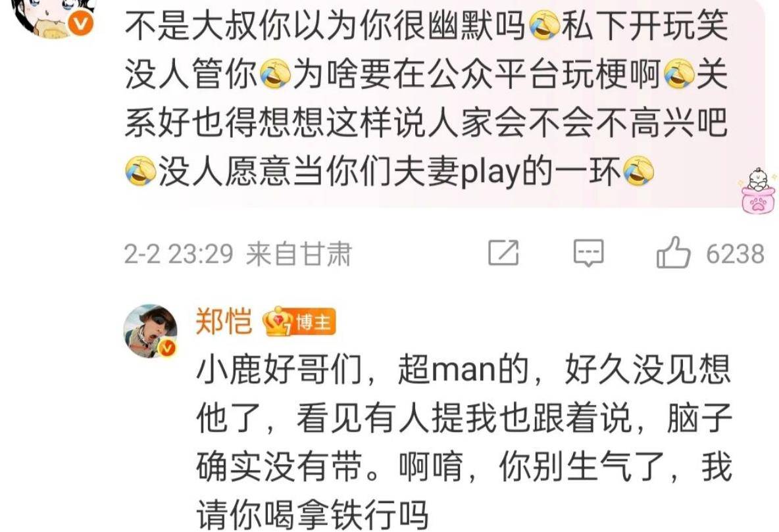Click the laugh-cry emoji after 的一环
779x532 pixels.
tap(638, 171)
